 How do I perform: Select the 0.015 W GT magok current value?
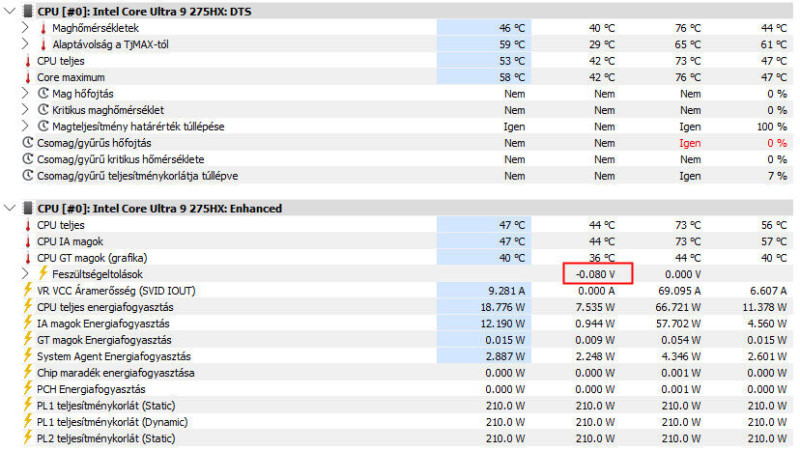[x=505, y=340]
